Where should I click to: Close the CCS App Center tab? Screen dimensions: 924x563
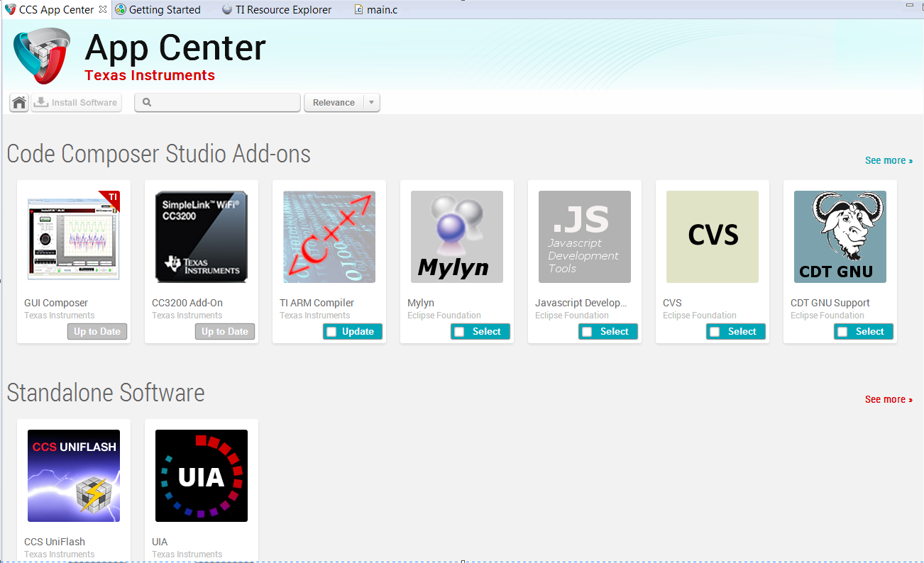click(x=103, y=9)
